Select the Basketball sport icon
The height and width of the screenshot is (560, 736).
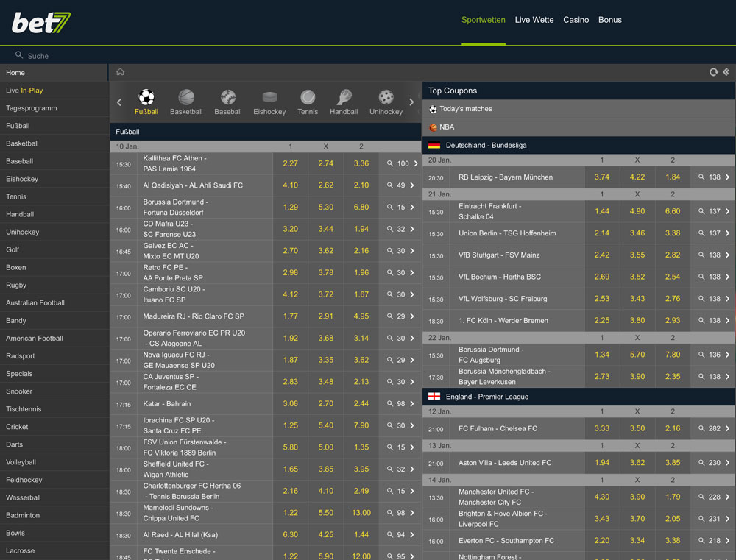186,97
